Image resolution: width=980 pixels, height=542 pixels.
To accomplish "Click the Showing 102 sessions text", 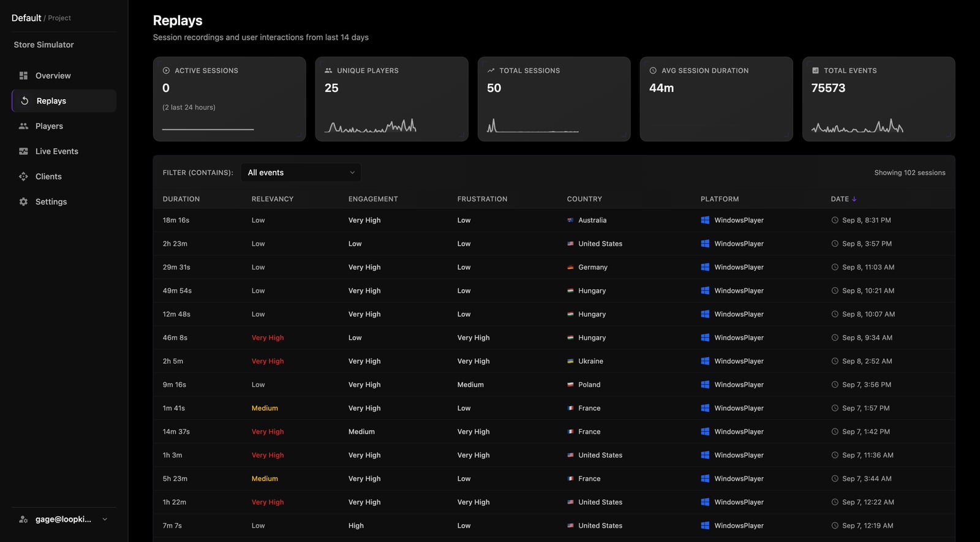I will [910, 173].
